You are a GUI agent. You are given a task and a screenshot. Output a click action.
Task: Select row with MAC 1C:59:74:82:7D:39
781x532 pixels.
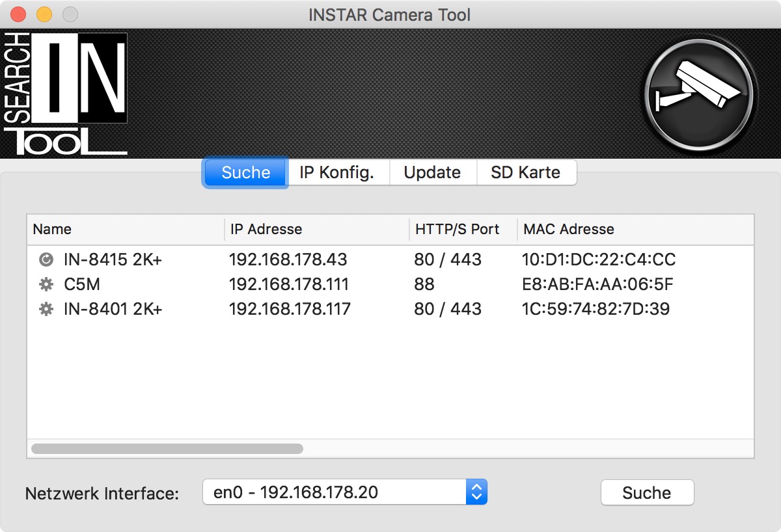click(x=596, y=309)
